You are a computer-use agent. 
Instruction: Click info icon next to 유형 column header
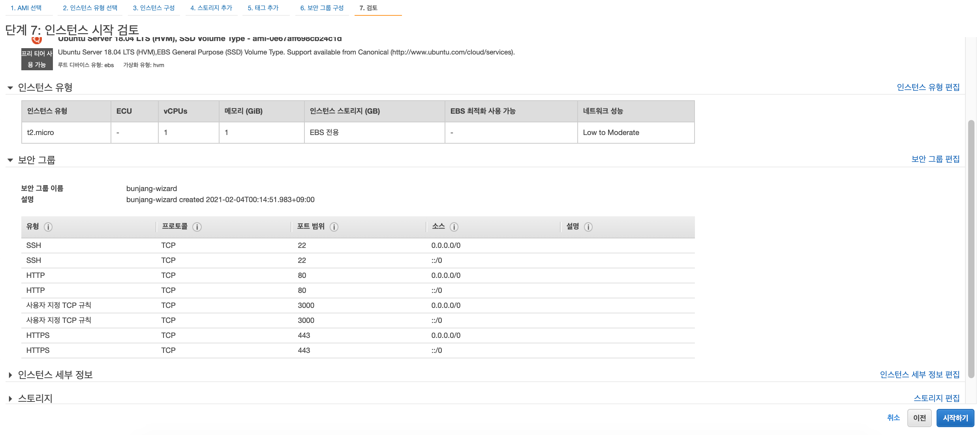48,227
